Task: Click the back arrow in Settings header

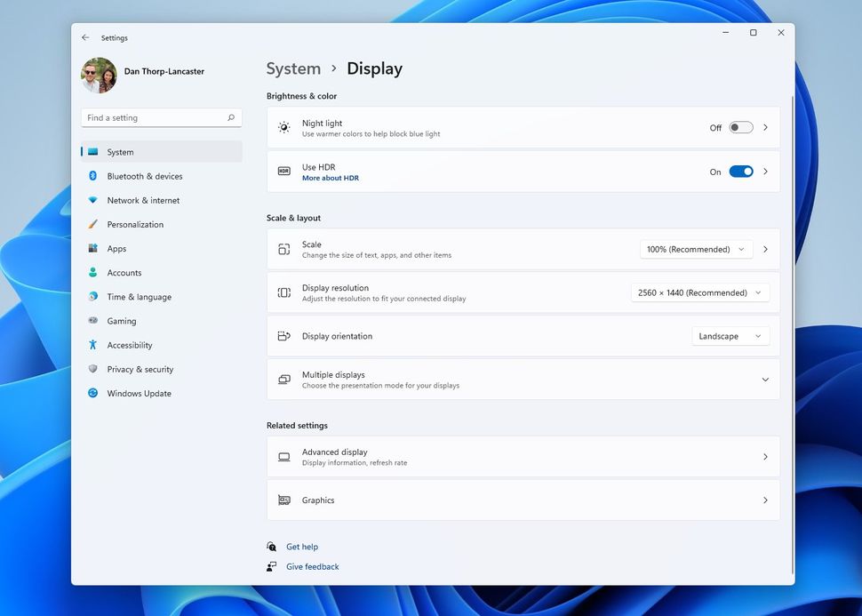Action: [x=85, y=38]
